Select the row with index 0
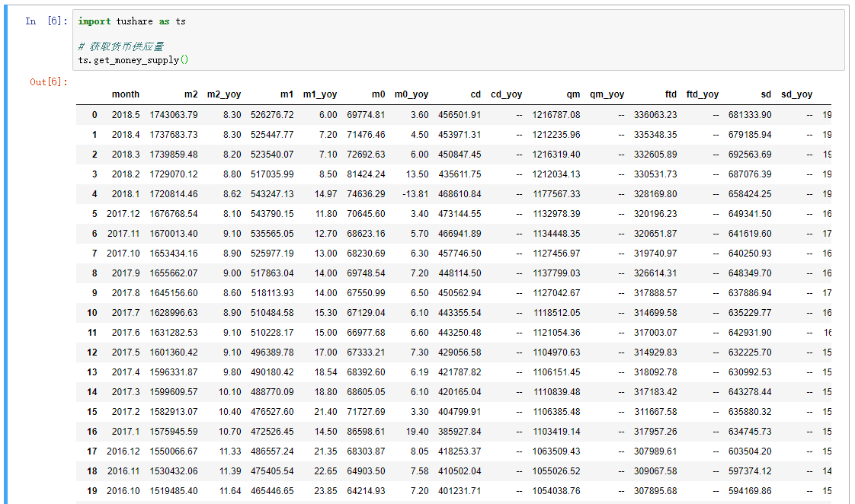The height and width of the screenshot is (504, 855). (x=453, y=115)
